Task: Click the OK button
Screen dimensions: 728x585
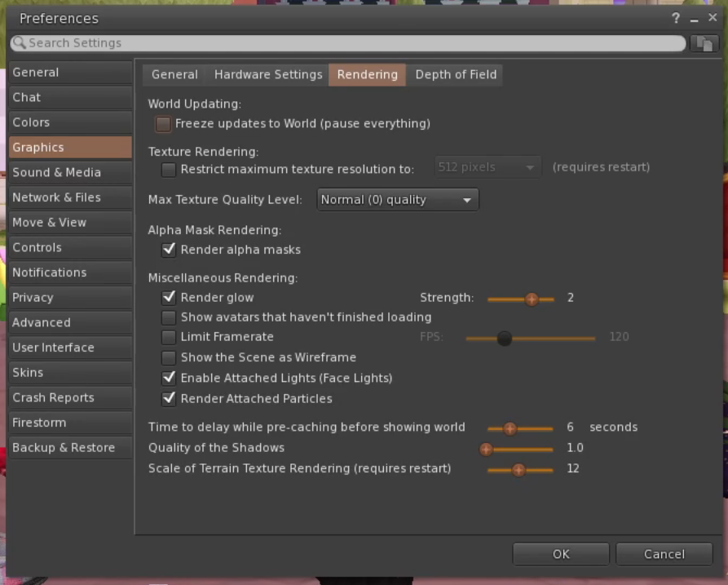Action: (560, 554)
